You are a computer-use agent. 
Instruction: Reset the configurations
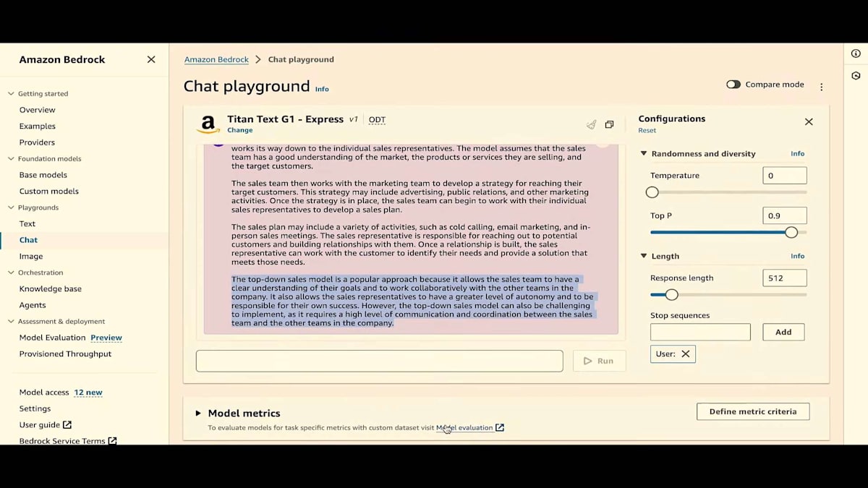click(647, 130)
